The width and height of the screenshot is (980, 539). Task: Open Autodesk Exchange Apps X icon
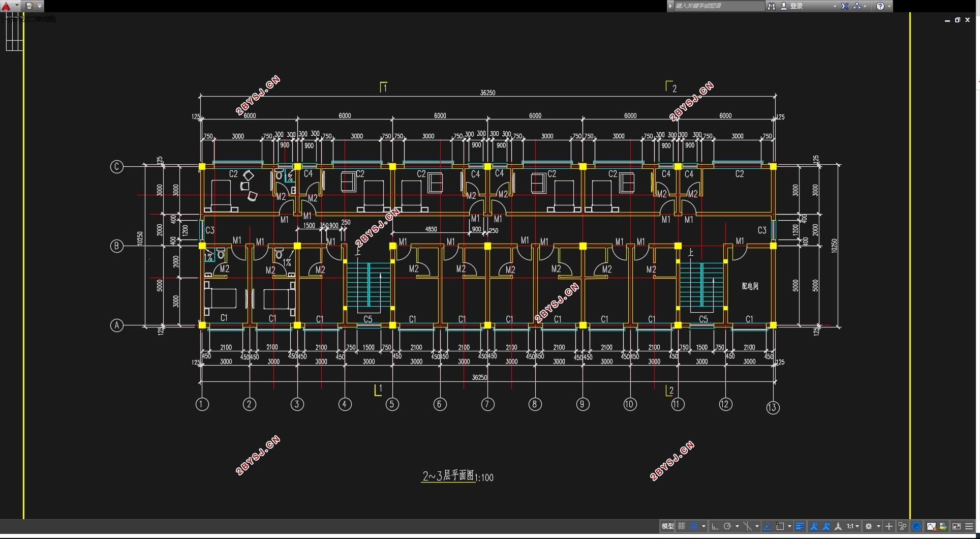(845, 6)
